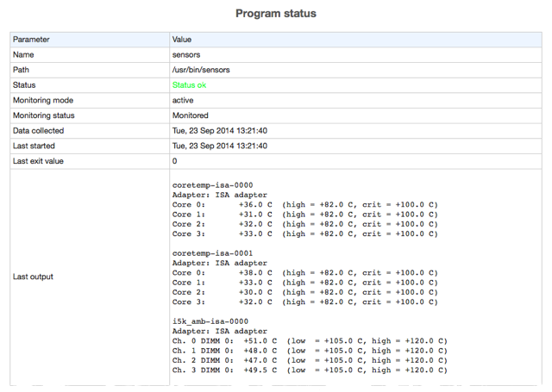The height and width of the screenshot is (392, 552).
Task: Click the Core 1 +31.0 C line
Action: pyautogui.click(x=304, y=215)
